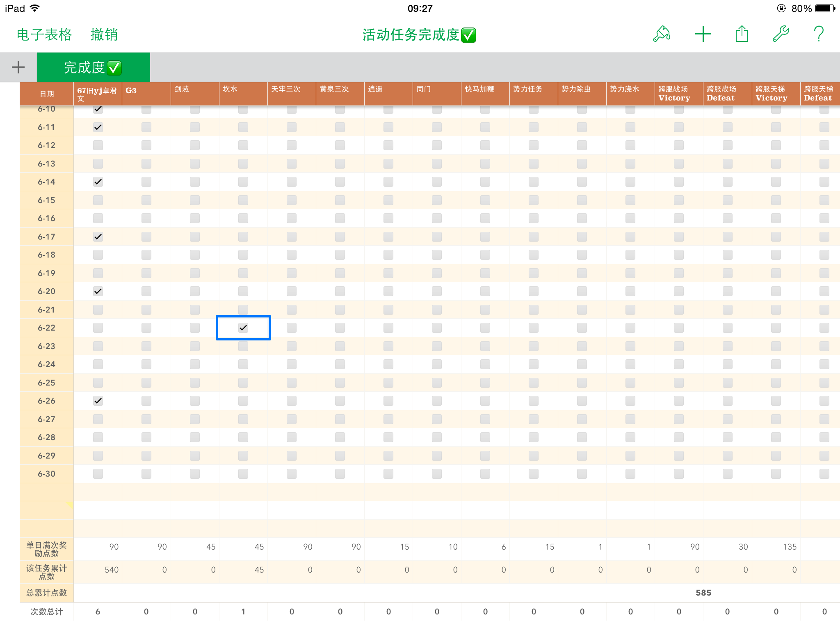Select the 黄泉三次 column header
This screenshot has height=630, width=840.
point(340,94)
